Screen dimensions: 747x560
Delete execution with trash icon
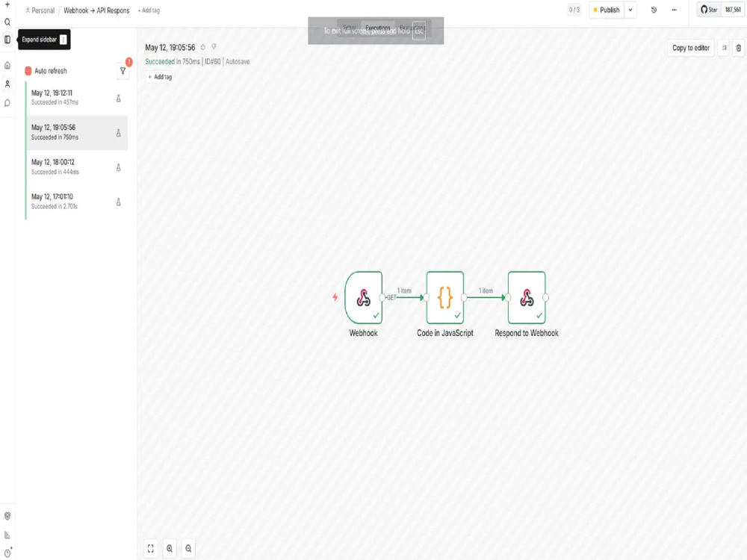(x=739, y=48)
